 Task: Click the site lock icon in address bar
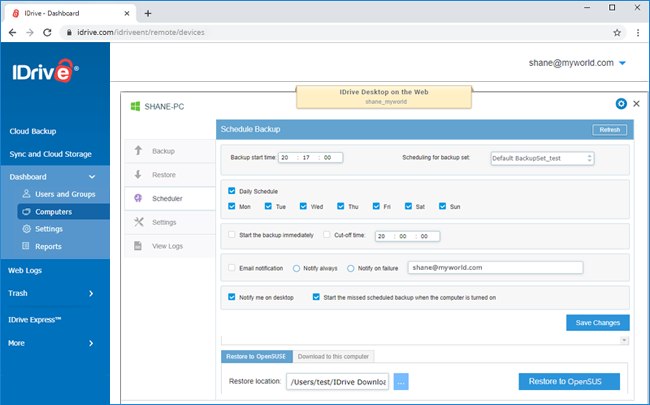coord(69,32)
